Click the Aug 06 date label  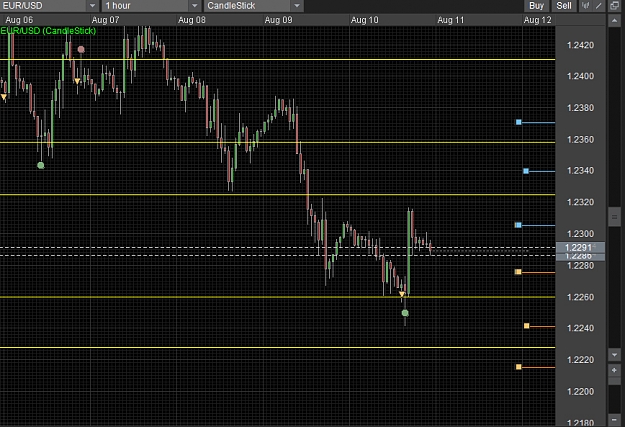[x=19, y=20]
